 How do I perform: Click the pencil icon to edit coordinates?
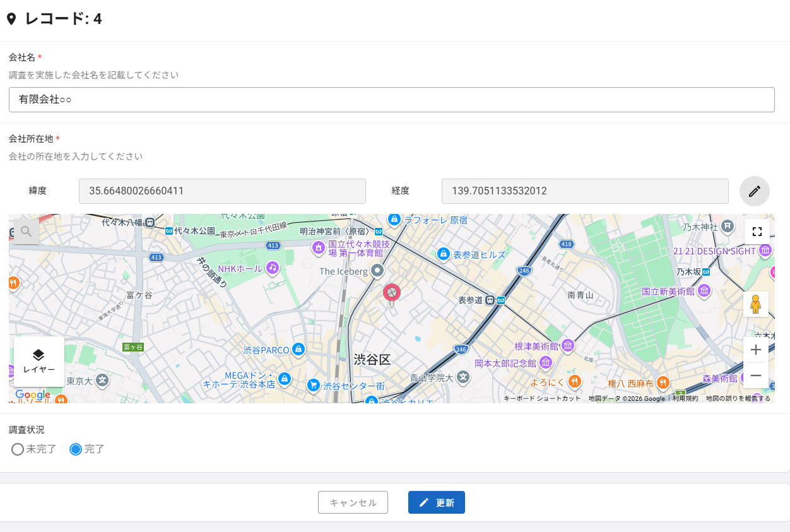pos(754,191)
